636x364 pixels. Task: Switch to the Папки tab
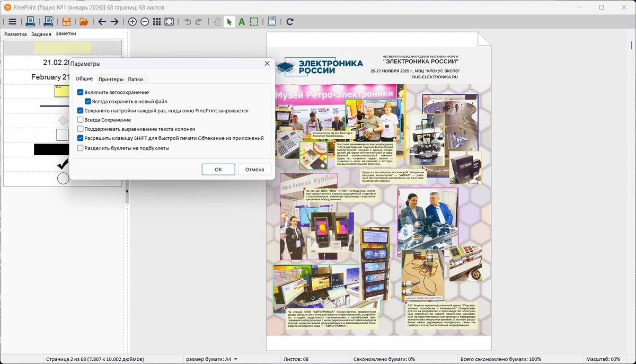click(135, 79)
